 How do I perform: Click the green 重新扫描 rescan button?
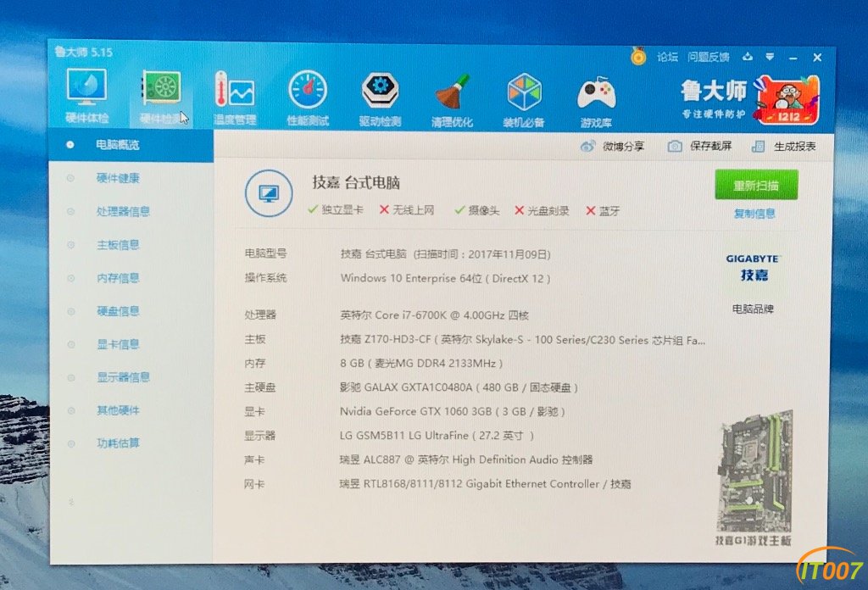pos(756,185)
